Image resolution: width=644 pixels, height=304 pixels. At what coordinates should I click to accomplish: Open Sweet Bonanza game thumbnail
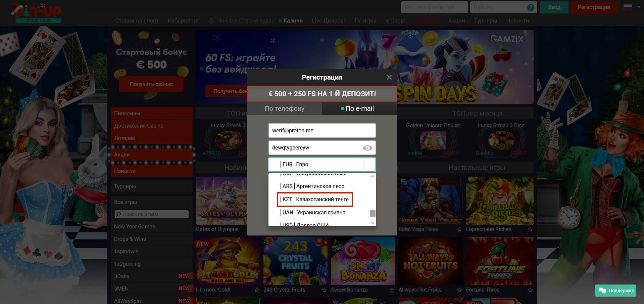tap(363, 261)
